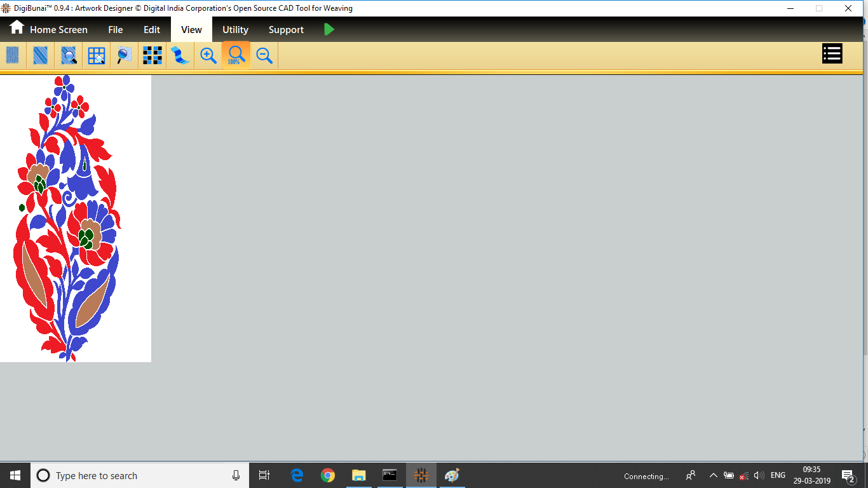
Task: Click the blue draped cloth icon
Action: tap(180, 55)
